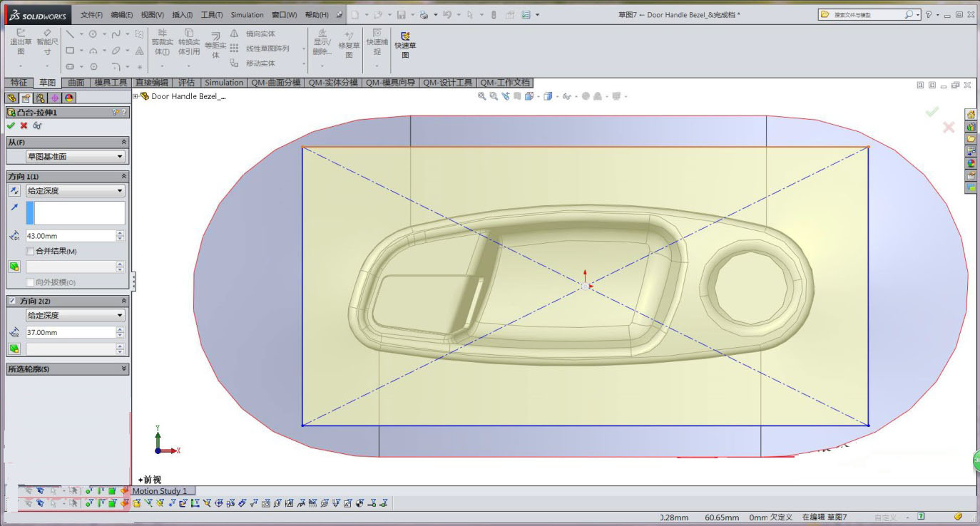This screenshot has height=526, width=980.
Task: Open the 方向 2 给定深度 end condition dropdown
Action: pyautogui.click(x=76, y=315)
